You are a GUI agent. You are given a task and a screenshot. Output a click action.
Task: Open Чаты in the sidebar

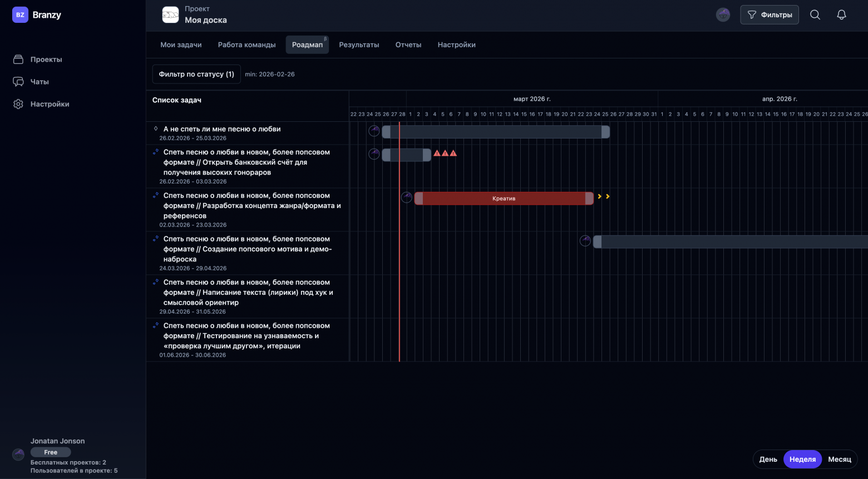click(x=39, y=82)
